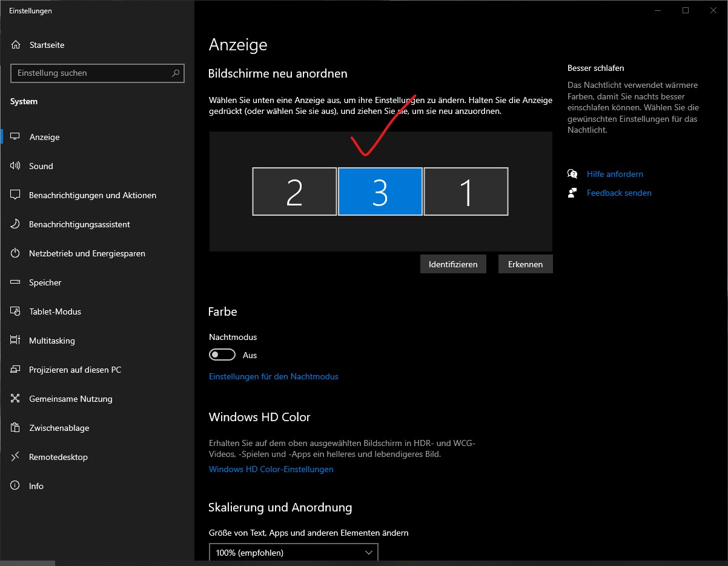This screenshot has width=728, height=566.
Task: Click the Startseite home icon
Action: [x=15, y=45]
